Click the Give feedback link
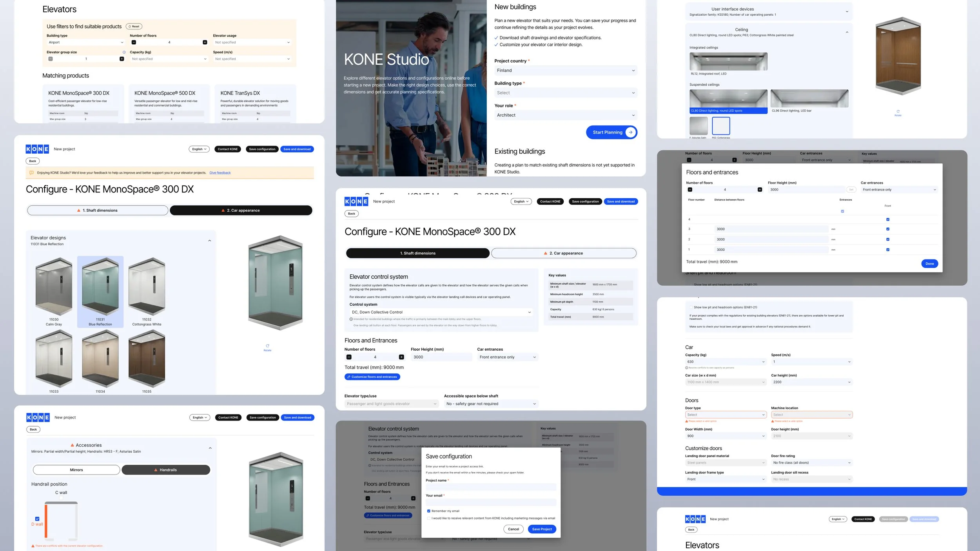The height and width of the screenshot is (551, 980). (220, 173)
